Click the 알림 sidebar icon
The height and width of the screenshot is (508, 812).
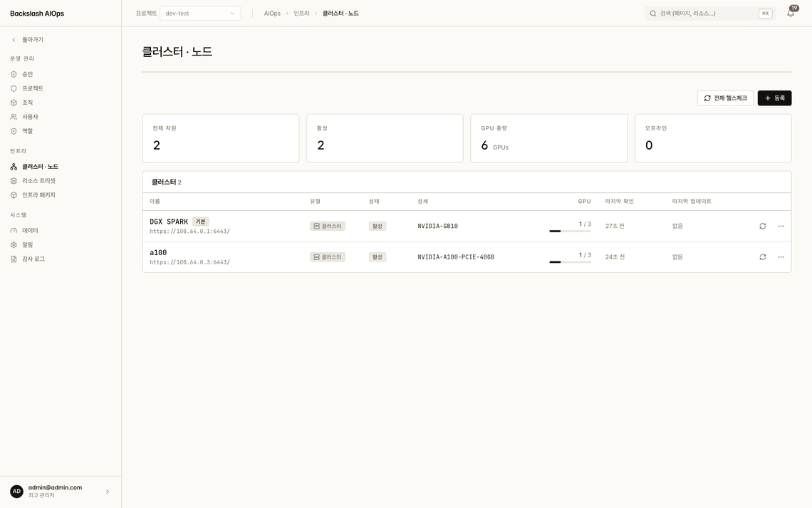click(x=14, y=245)
